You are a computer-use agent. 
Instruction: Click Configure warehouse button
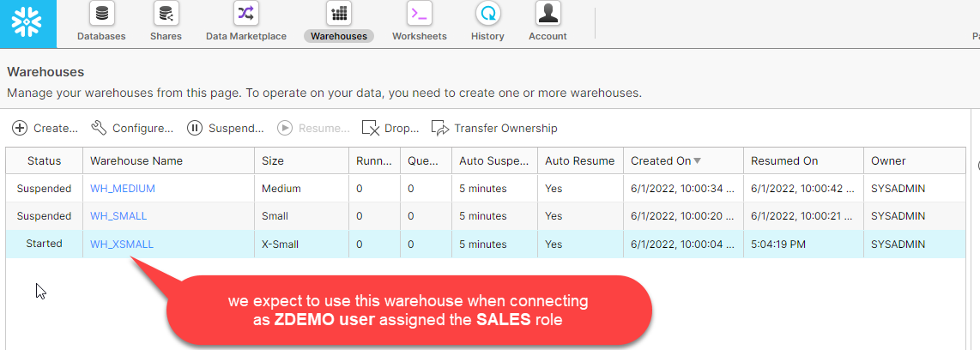pyautogui.click(x=132, y=128)
